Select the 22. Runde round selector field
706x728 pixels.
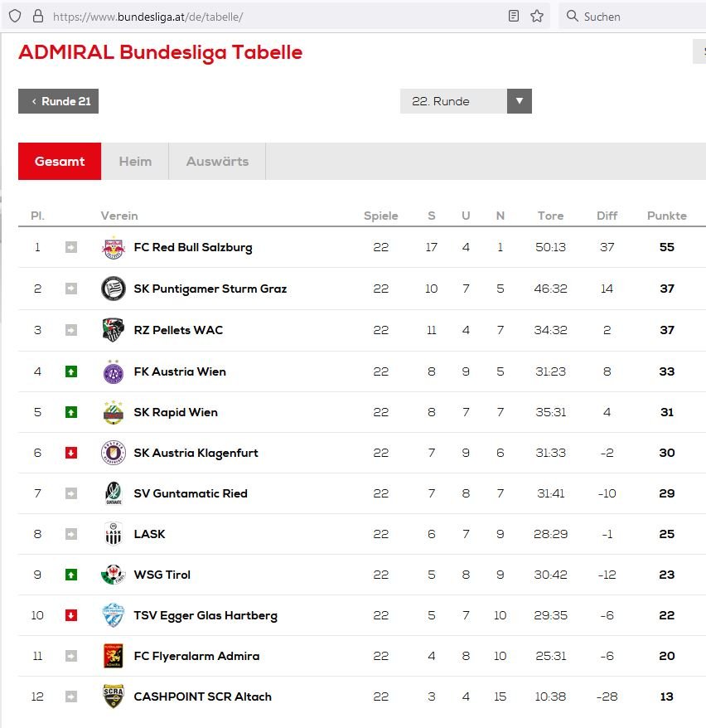[x=466, y=101]
